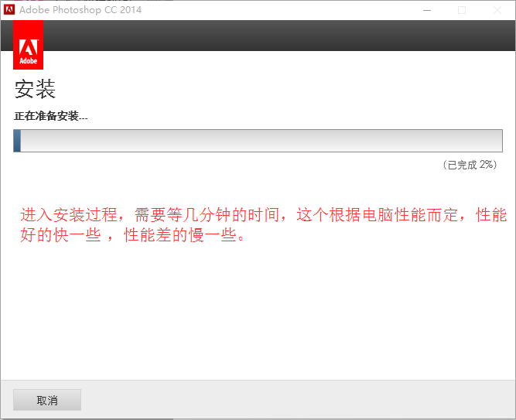The width and height of the screenshot is (516, 420).
Task: Minimize the Photoshop installer window
Action: pyautogui.click(x=427, y=10)
